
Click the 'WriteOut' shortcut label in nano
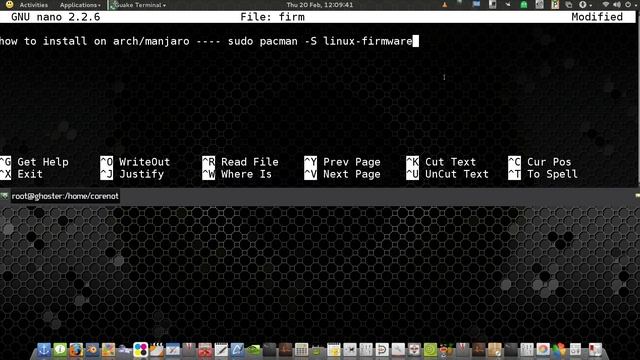144,162
